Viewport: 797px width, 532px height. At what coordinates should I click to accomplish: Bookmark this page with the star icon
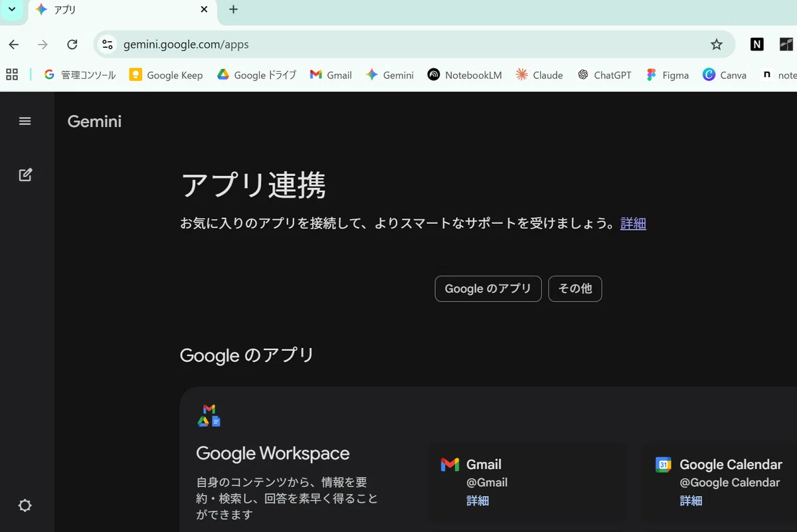click(716, 44)
